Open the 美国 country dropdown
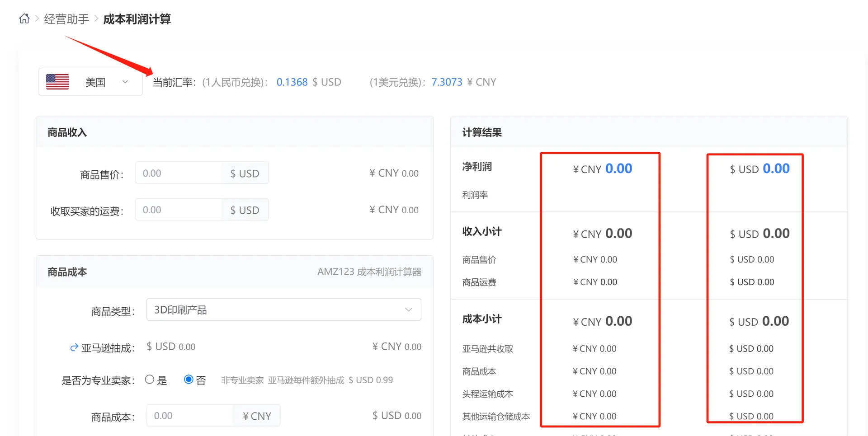The height and width of the screenshot is (436, 868). (x=90, y=82)
